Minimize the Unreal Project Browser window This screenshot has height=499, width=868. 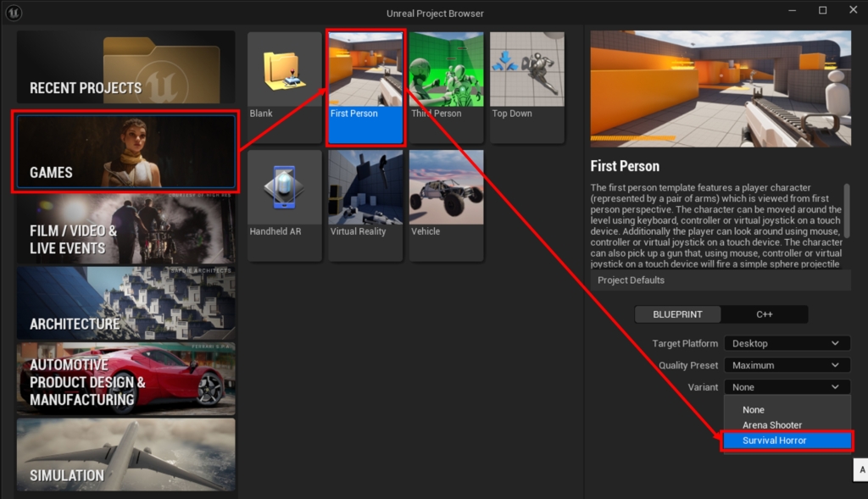click(x=793, y=10)
